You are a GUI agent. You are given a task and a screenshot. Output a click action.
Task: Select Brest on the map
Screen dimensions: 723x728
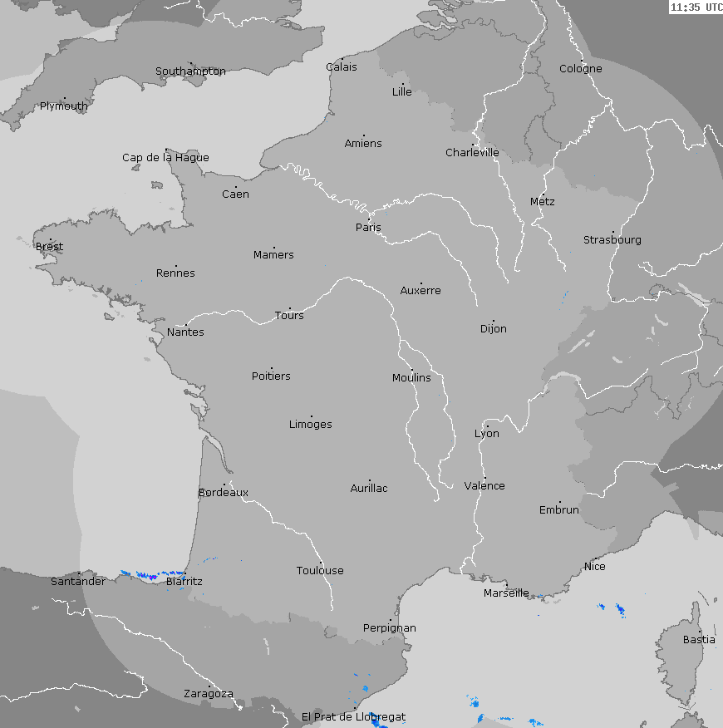point(49,246)
